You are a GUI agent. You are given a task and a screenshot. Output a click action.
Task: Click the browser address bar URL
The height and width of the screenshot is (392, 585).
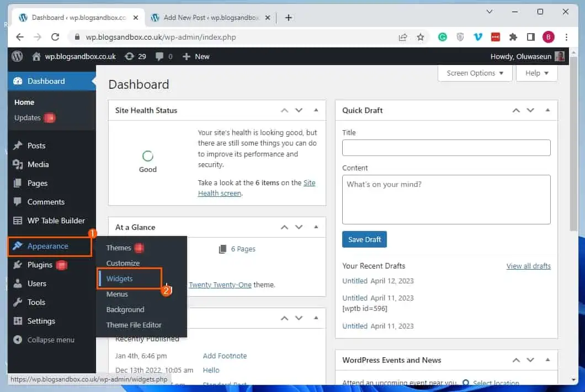(161, 37)
